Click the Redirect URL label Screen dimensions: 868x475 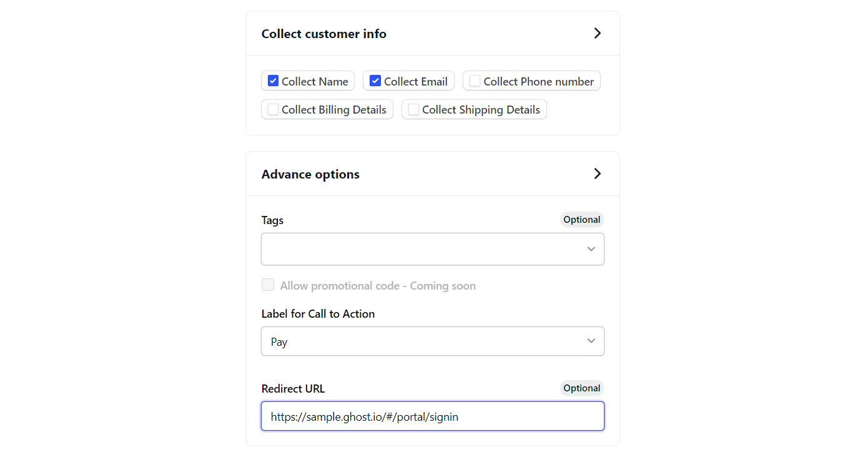[x=293, y=389]
